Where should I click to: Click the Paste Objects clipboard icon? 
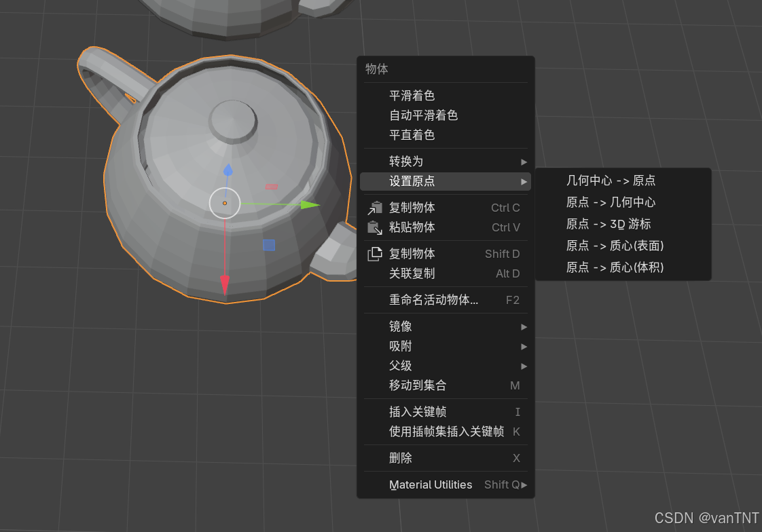[375, 227]
